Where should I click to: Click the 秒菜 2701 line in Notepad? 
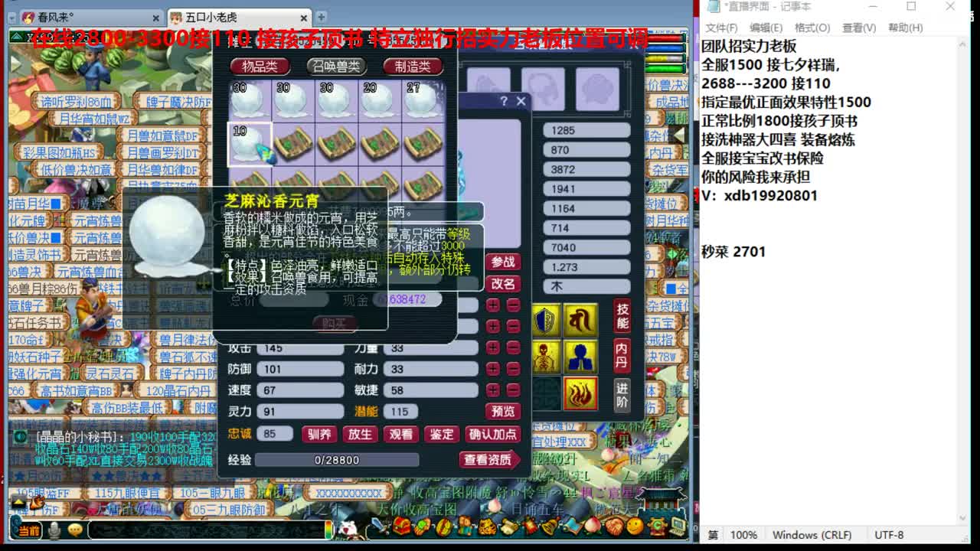point(733,251)
